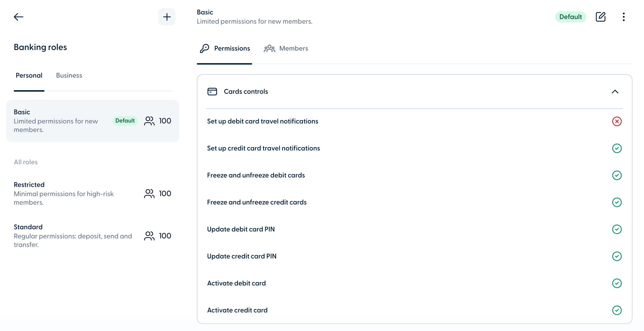Open the edit icon for the Basic role

pos(601,17)
